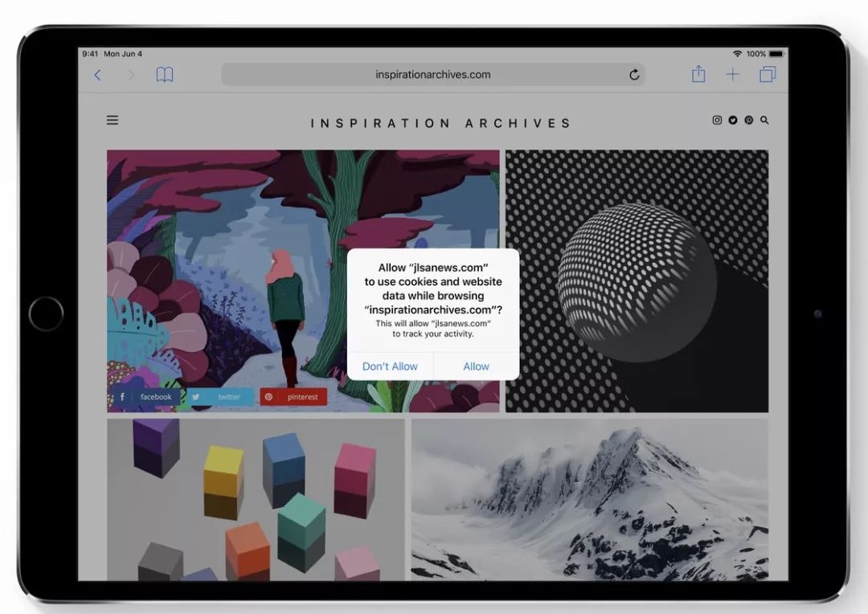Screen dimensions: 868x614
Task: Tap the Mon Jun 4 date text
Action: (x=123, y=54)
